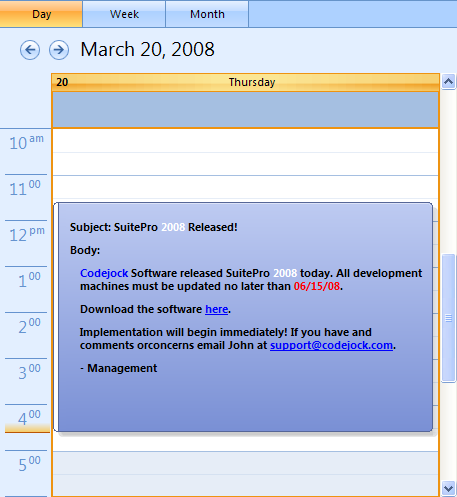Open the 'here' download link
The image size is (457, 497).
point(216,309)
